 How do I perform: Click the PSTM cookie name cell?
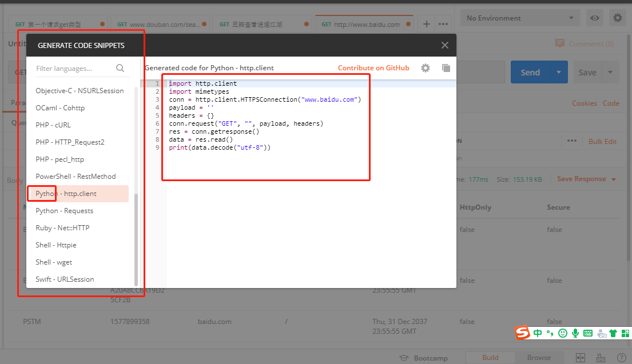pos(32,322)
